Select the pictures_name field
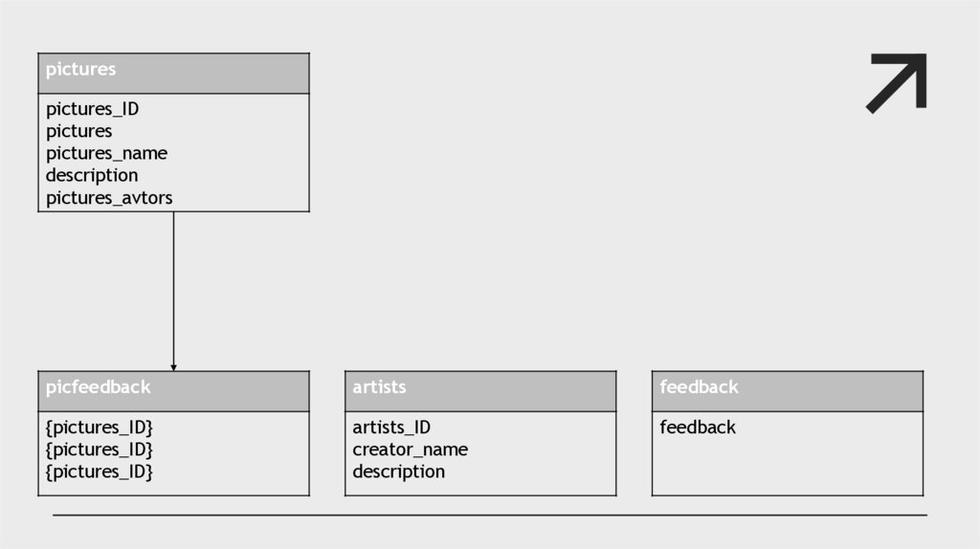This screenshot has height=549, width=980. coord(106,153)
